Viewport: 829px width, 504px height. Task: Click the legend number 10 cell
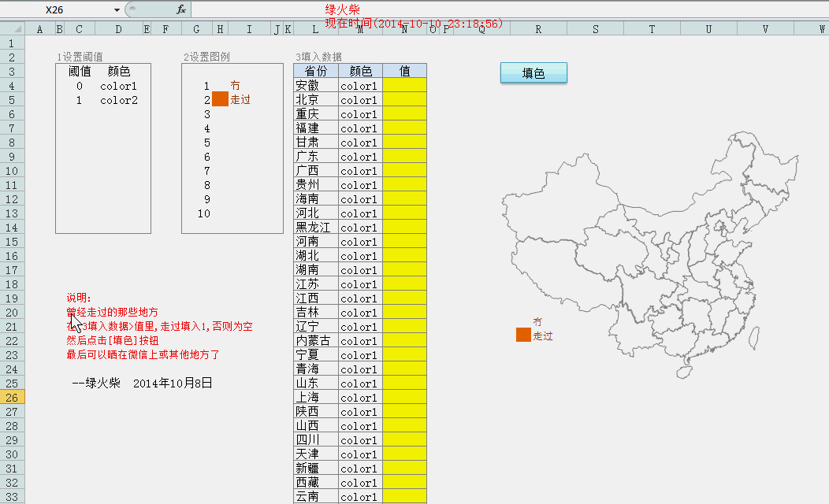tap(204, 213)
